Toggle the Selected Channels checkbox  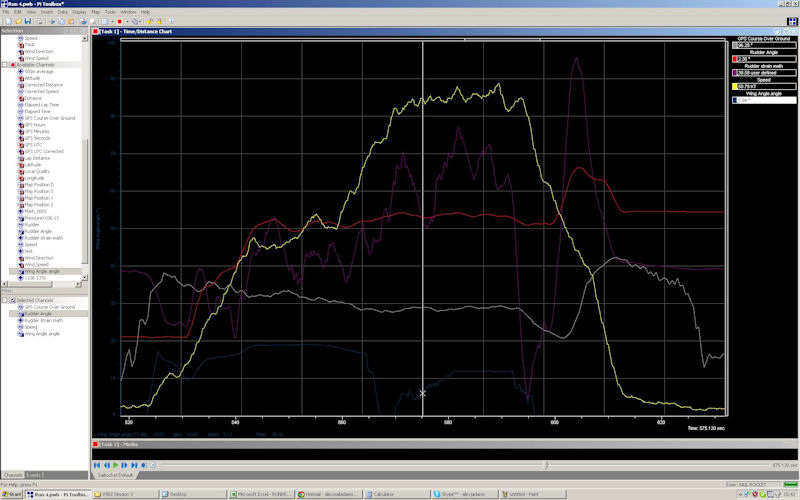[12, 300]
